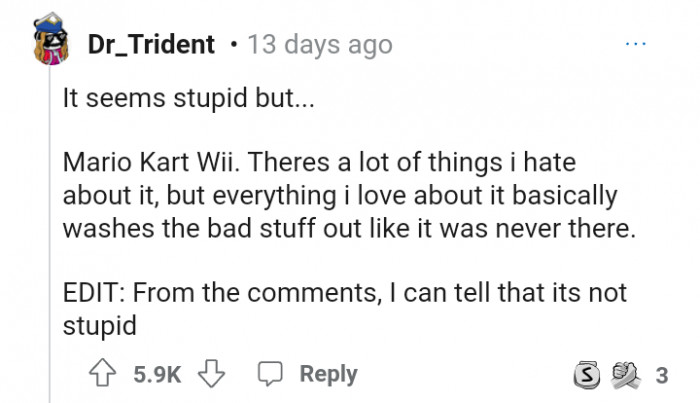700x403 pixels.
Task: Click the speech bubble reply icon
Action: click(x=270, y=374)
